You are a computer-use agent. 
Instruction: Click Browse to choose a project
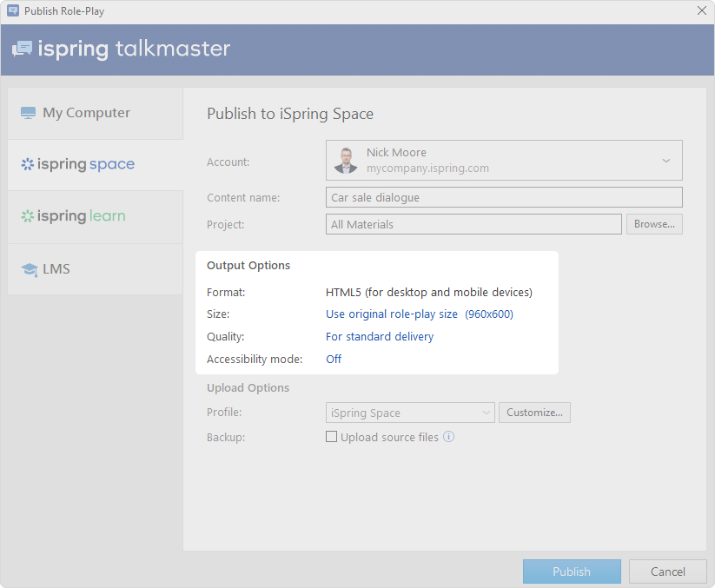coord(654,224)
